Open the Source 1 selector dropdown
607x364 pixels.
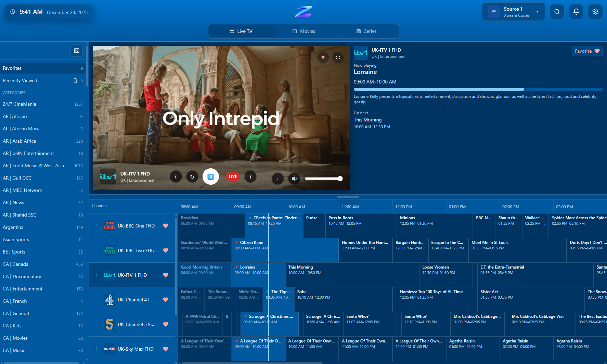(513, 11)
